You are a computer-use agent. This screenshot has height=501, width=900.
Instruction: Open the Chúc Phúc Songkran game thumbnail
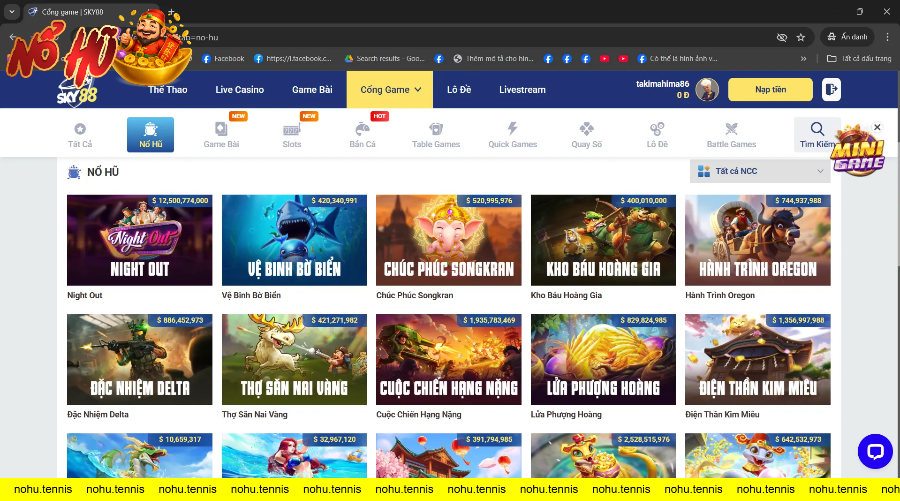(x=448, y=240)
